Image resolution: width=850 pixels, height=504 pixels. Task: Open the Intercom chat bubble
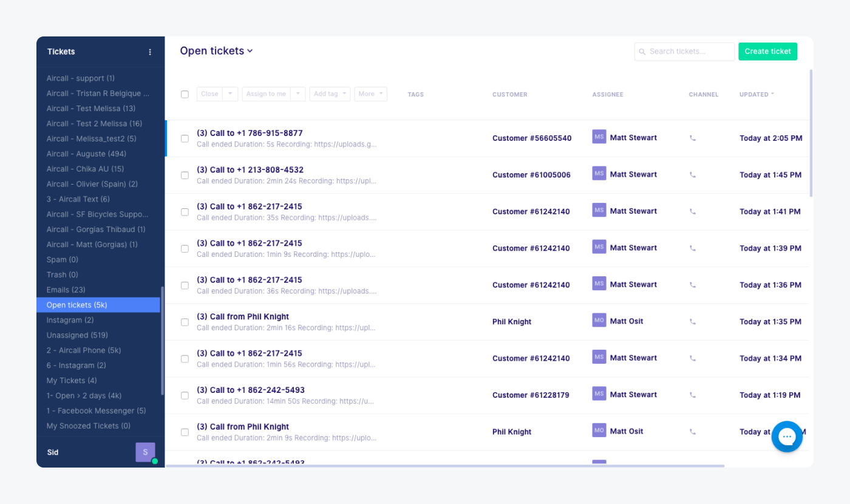[x=787, y=437]
